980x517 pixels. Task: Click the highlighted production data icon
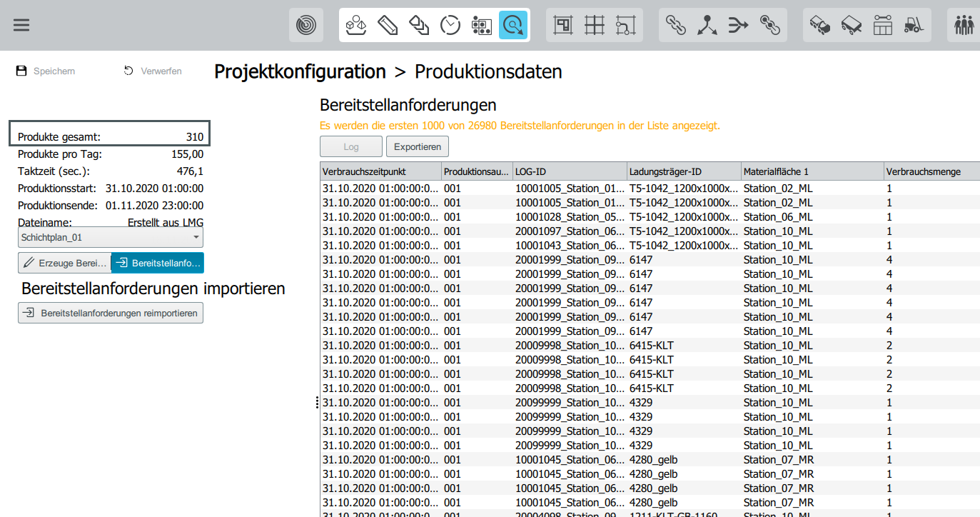512,26
